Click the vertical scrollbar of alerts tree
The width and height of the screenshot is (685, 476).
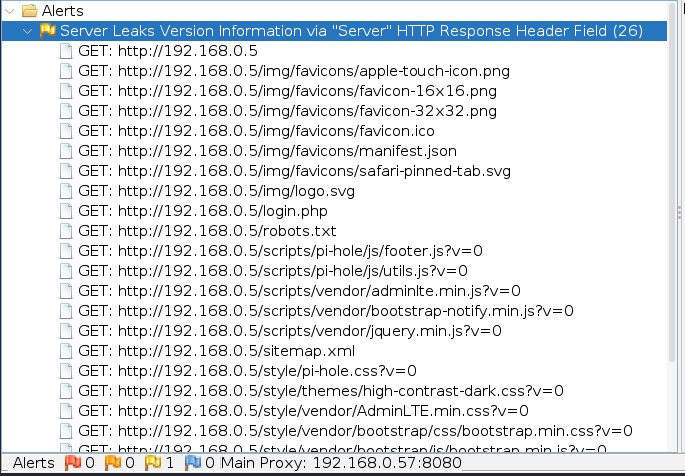(x=672, y=183)
